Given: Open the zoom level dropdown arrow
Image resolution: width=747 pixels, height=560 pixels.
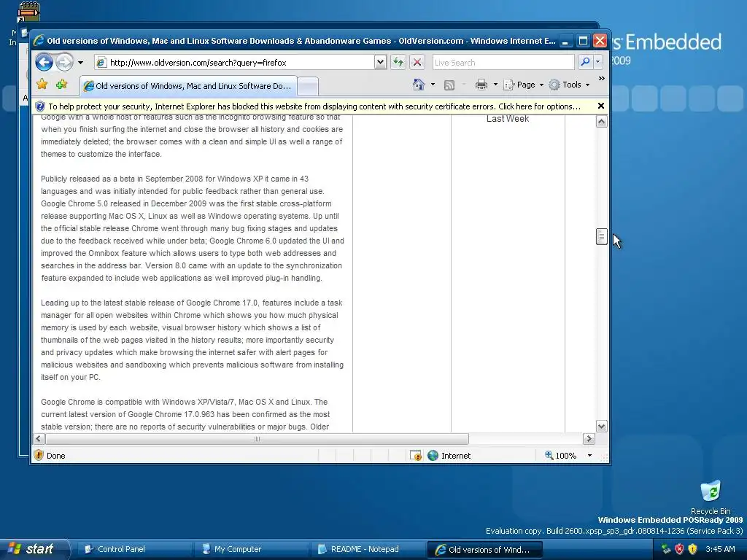Looking at the screenshot, I should [589, 455].
